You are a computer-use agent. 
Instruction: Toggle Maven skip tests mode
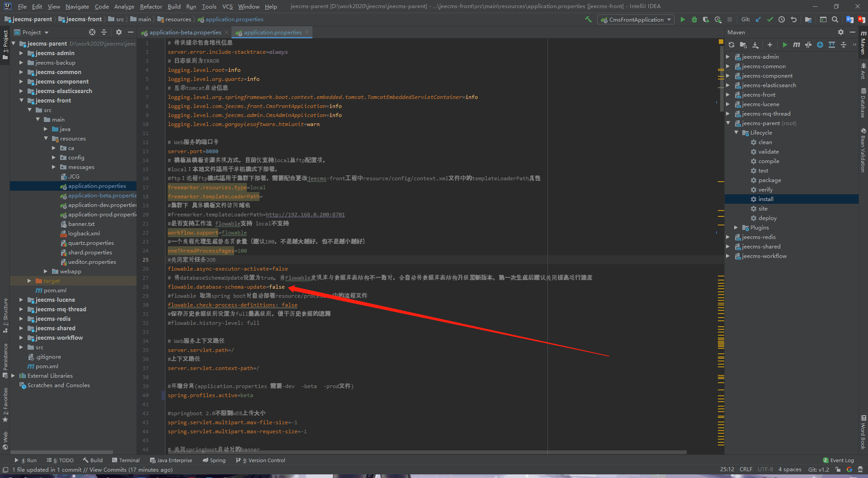820,45
